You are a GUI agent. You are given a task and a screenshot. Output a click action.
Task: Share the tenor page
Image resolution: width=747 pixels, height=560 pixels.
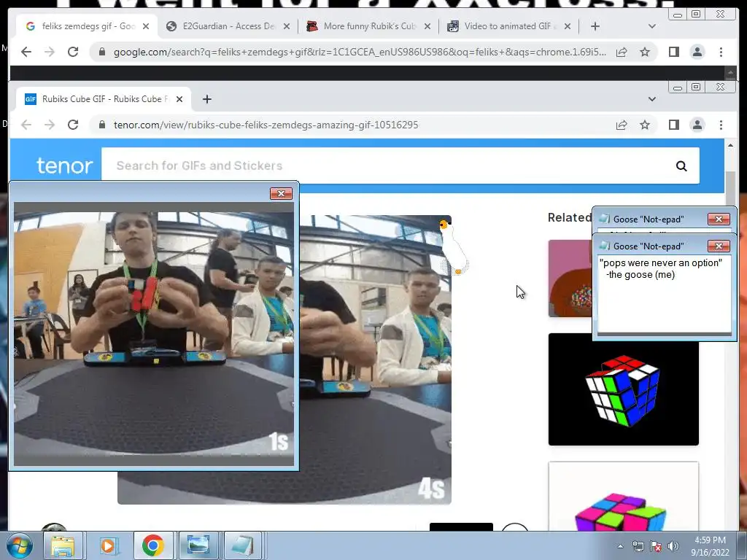coord(622,125)
